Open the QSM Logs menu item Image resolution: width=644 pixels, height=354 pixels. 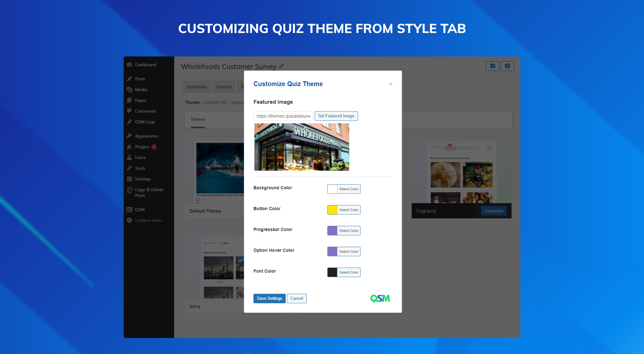pos(145,122)
